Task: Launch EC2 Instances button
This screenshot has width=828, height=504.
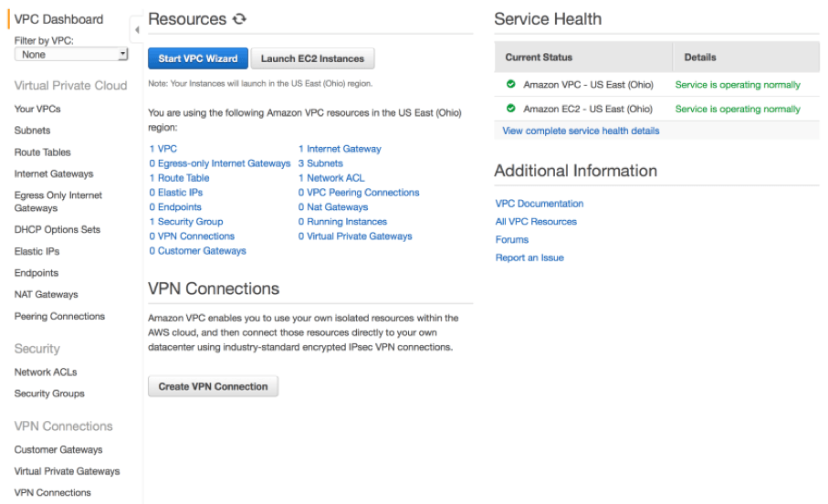Action: [x=312, y=58]
